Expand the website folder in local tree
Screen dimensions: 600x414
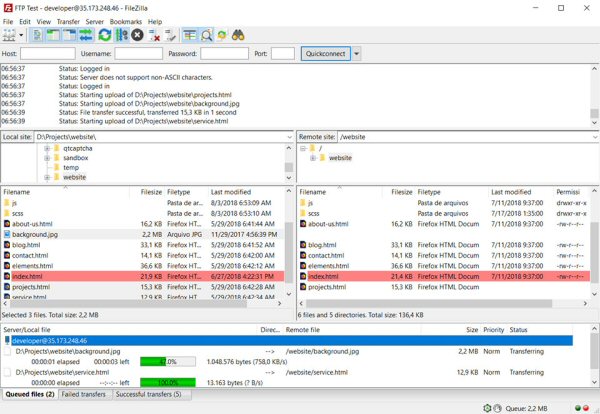[x=47, y=177]
